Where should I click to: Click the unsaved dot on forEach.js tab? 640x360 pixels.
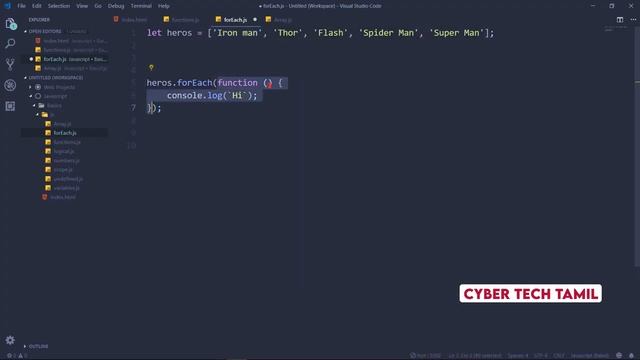point(255,20)
